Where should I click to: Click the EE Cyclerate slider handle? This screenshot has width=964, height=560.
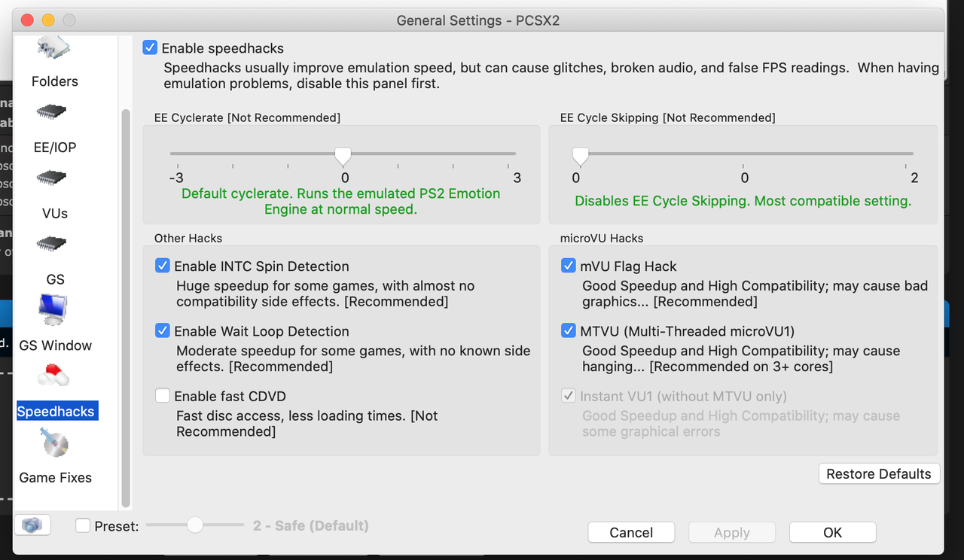click(x=343, y=156)
